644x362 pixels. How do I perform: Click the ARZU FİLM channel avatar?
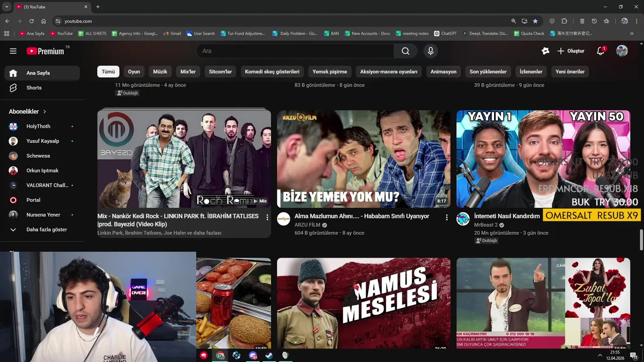(x=284, y=219)
